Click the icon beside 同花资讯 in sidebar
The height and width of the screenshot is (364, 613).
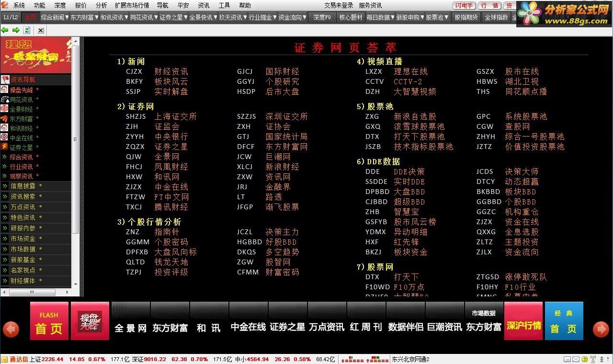(5, 99)
